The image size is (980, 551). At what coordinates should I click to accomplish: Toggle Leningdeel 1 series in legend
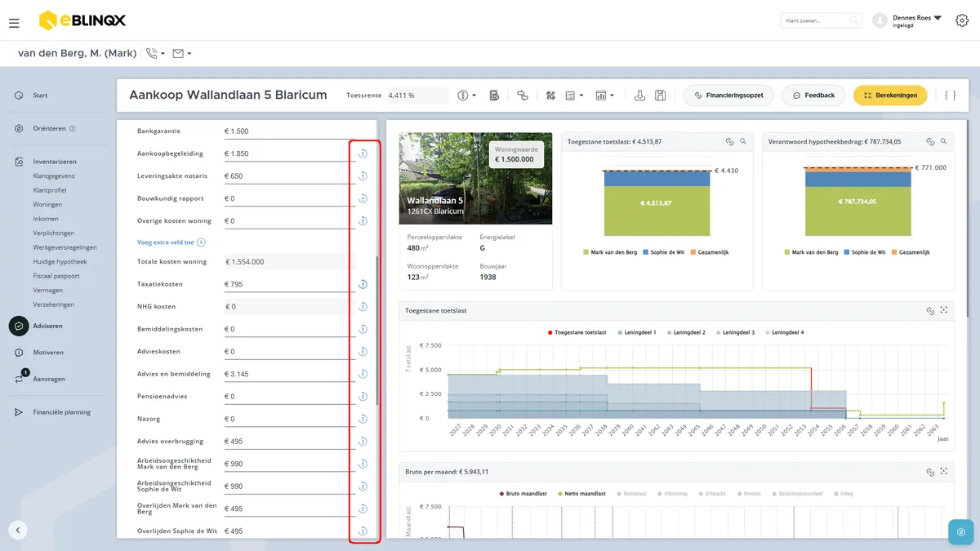(638, 332)
